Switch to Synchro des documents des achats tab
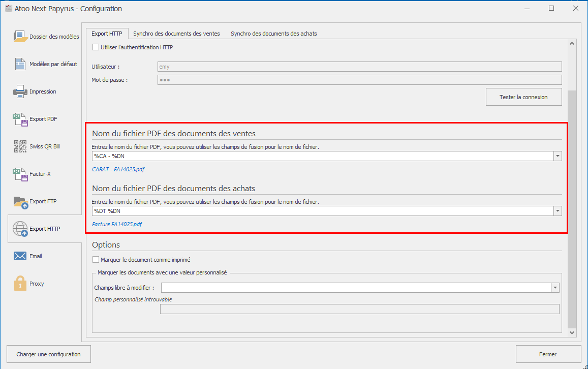Screen dimensions: 588x369 pos(273,34)
